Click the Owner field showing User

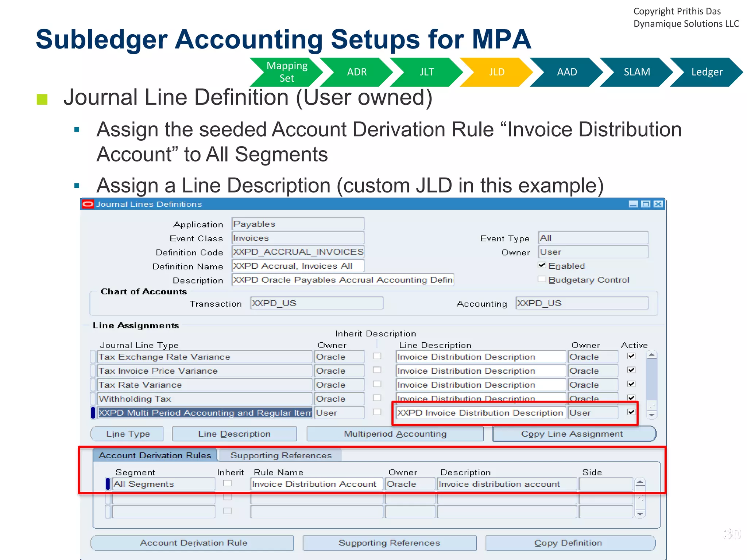click(x=593, y=252)
